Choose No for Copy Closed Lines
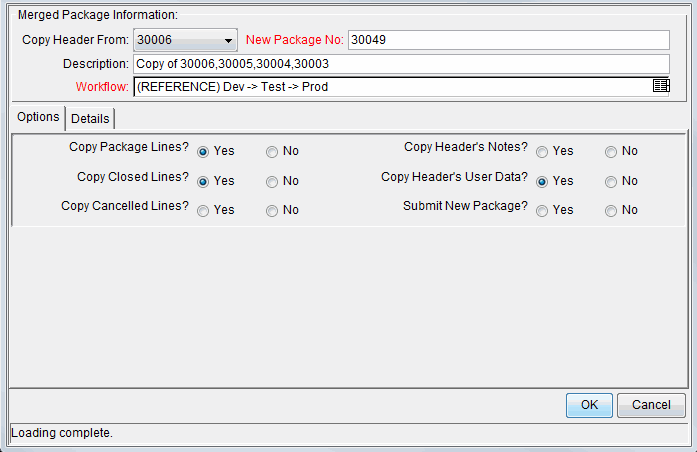Viewport: 697px width, 452px height. point(272,181)
